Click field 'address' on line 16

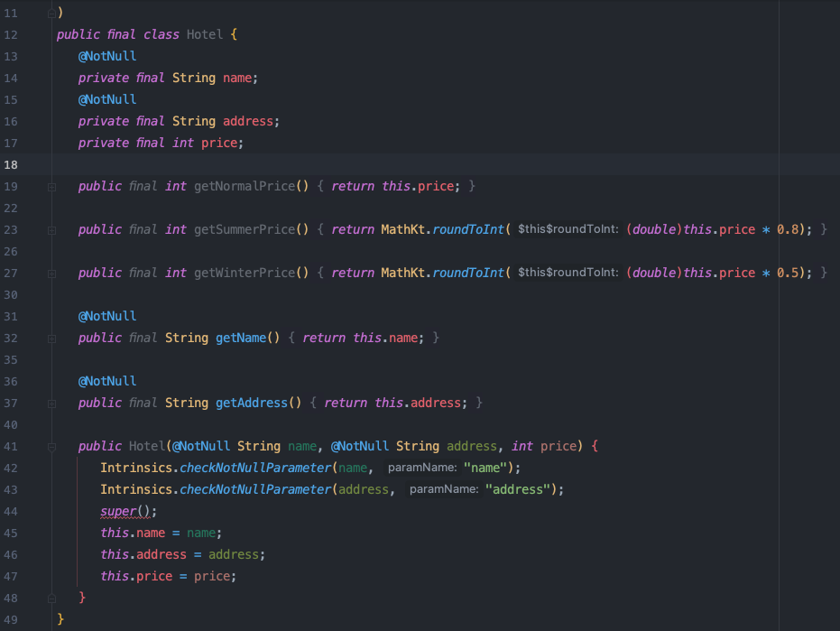coord(248,121)
